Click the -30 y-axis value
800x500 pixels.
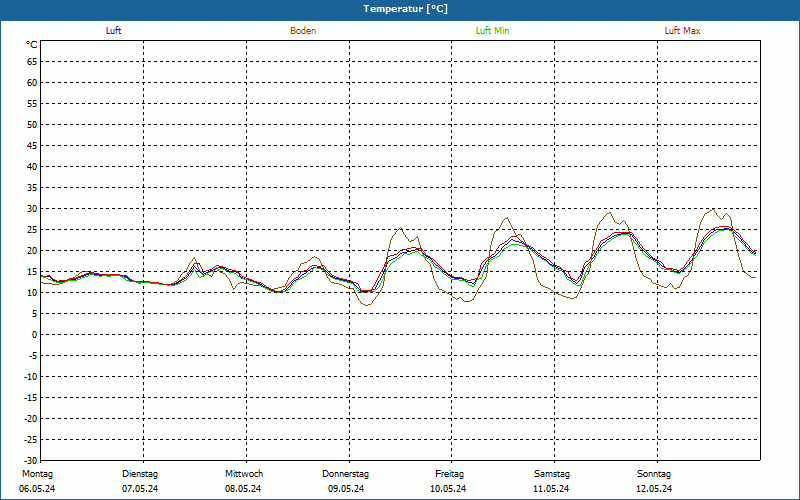pos(31,460)
